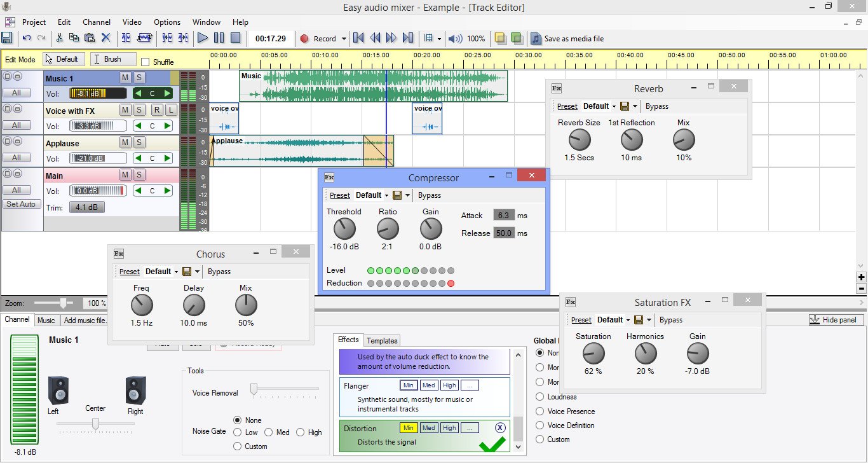The image size is (868, 463).
Task: Expand the Record dropdown arrow
Action: (344, 39)
